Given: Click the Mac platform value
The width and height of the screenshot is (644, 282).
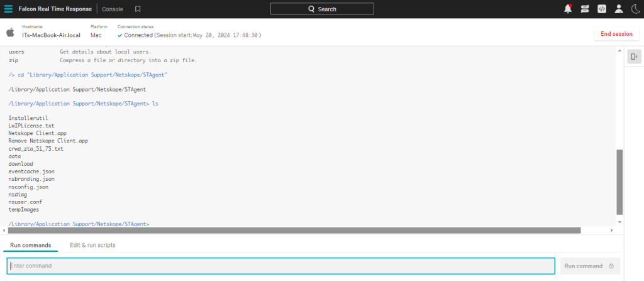Looking at the screenshot, I should coord(96,35).
